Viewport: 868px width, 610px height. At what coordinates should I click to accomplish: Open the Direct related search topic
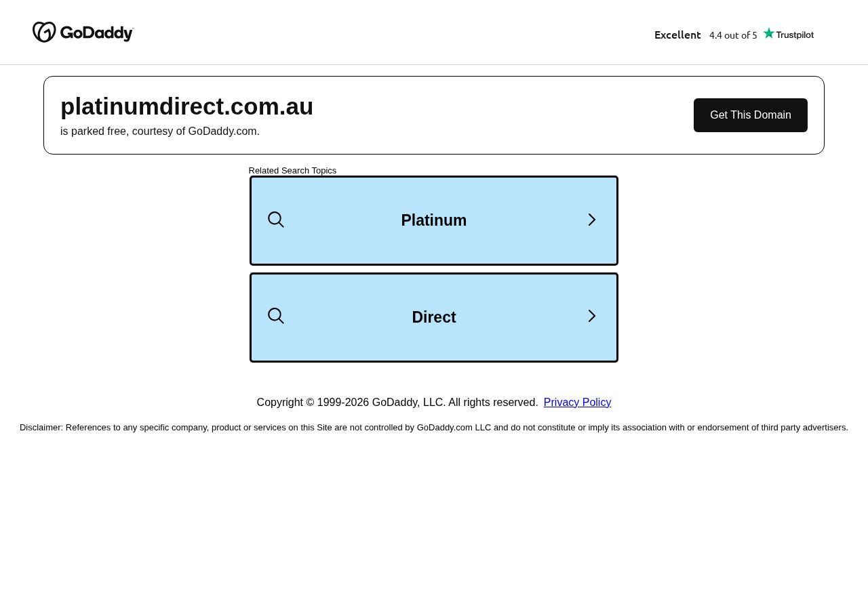[434, 317]
